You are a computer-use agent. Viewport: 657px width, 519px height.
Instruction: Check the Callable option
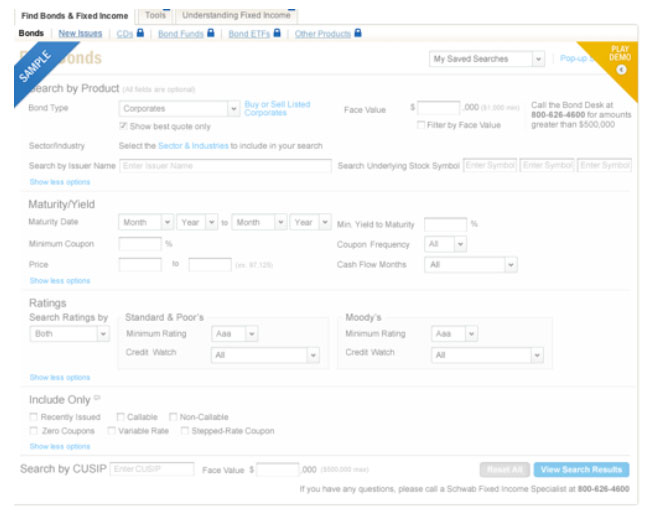(x=121, y=417)
